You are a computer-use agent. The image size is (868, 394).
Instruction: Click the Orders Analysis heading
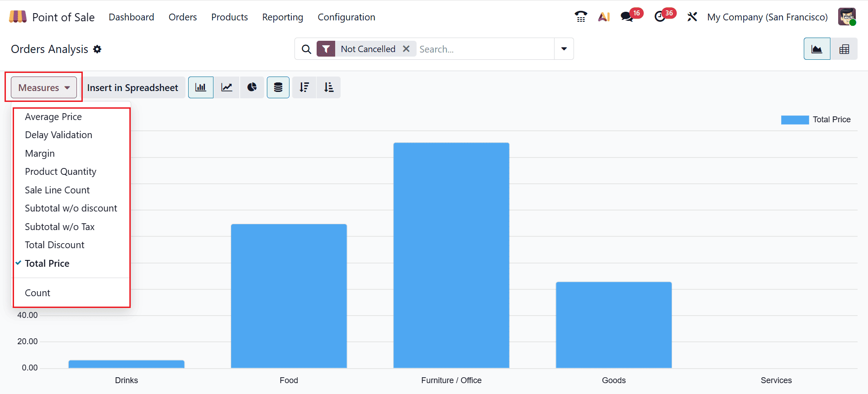[x=49, y=49]
